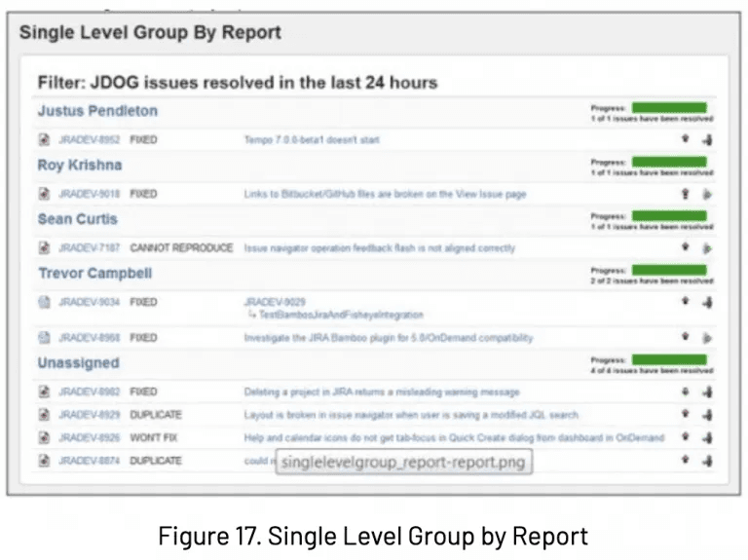Click priority icon in JRADEV-8874 row
Image resolution: width=748 pixels, height=560 pixels.
(x=685, y=460)
